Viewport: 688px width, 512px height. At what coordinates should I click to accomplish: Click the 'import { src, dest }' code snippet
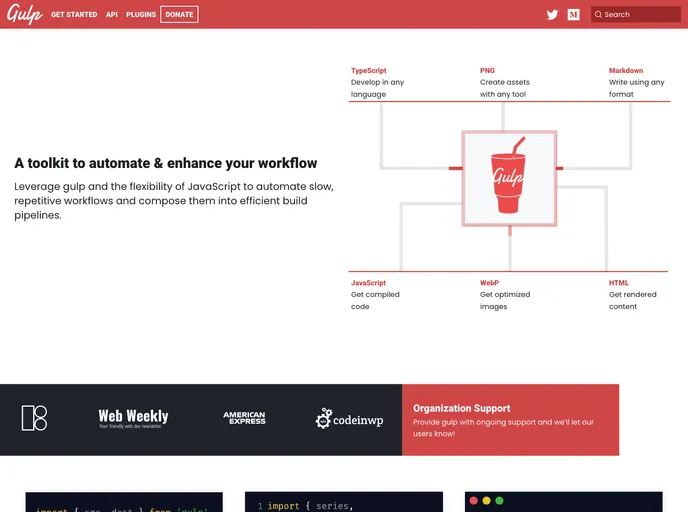[x=122, y=509]
